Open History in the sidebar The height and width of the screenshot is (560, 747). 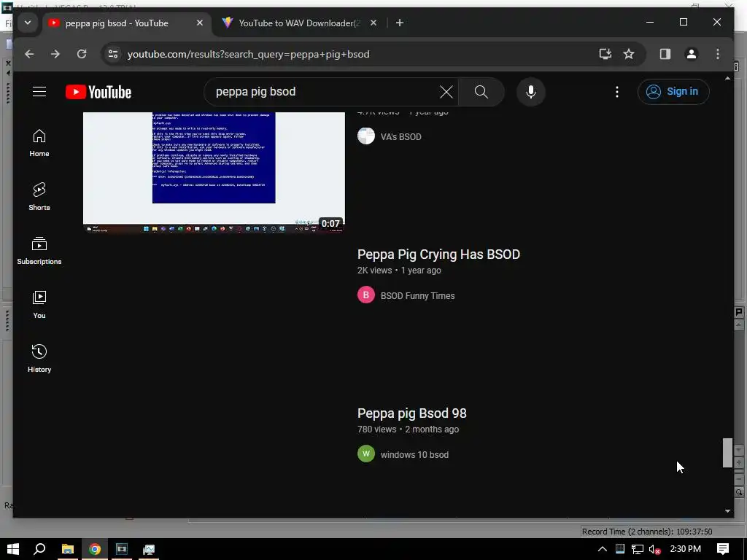[39, 359]
